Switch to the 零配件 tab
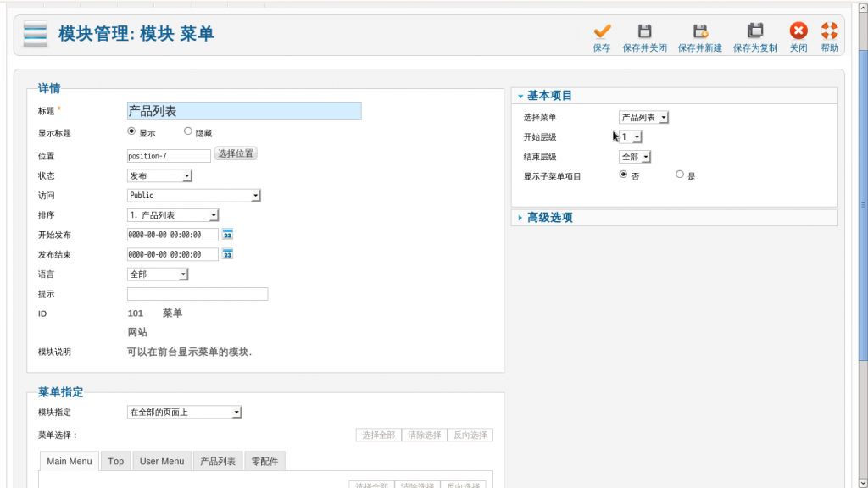This screenshot has width=868, height=488. pos(264,461)
